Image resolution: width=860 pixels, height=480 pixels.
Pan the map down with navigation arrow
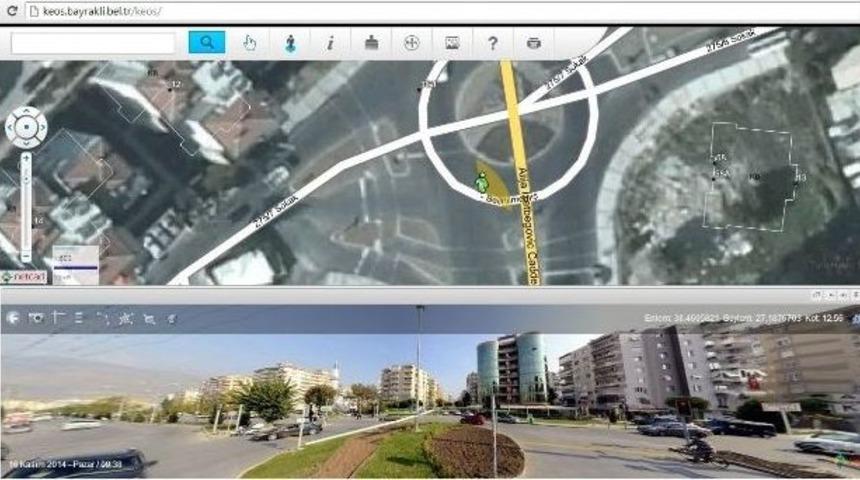(x=26, y=141)
